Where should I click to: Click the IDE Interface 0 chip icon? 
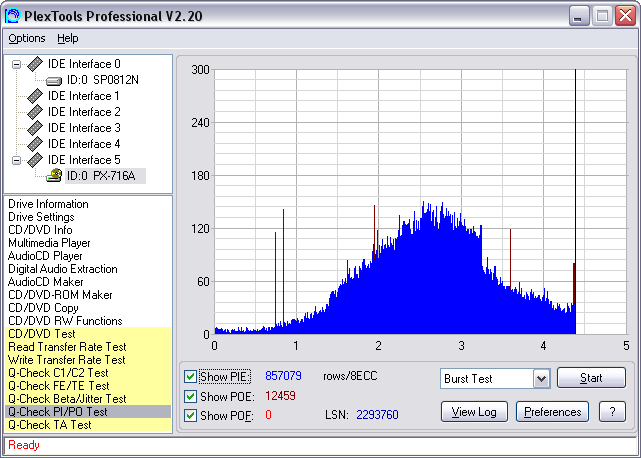pos(35,64)
